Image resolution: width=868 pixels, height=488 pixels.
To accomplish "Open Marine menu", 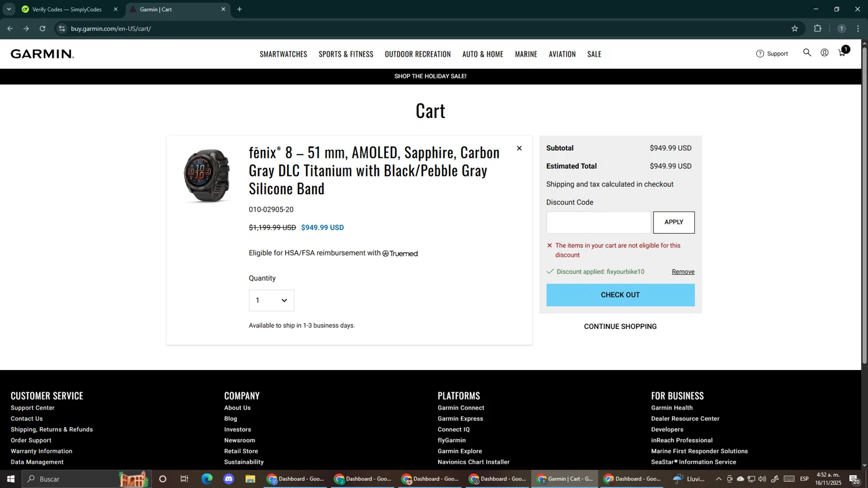I will (526, 54).
